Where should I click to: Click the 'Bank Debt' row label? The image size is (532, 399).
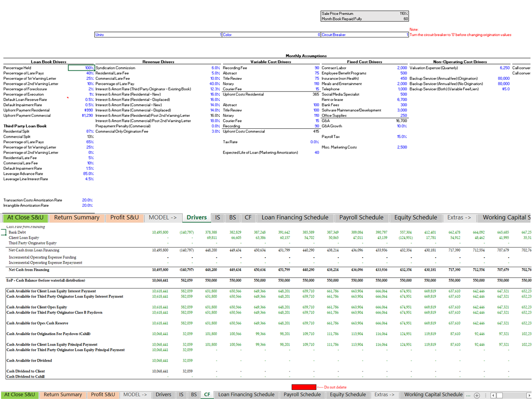click(17, 232)
